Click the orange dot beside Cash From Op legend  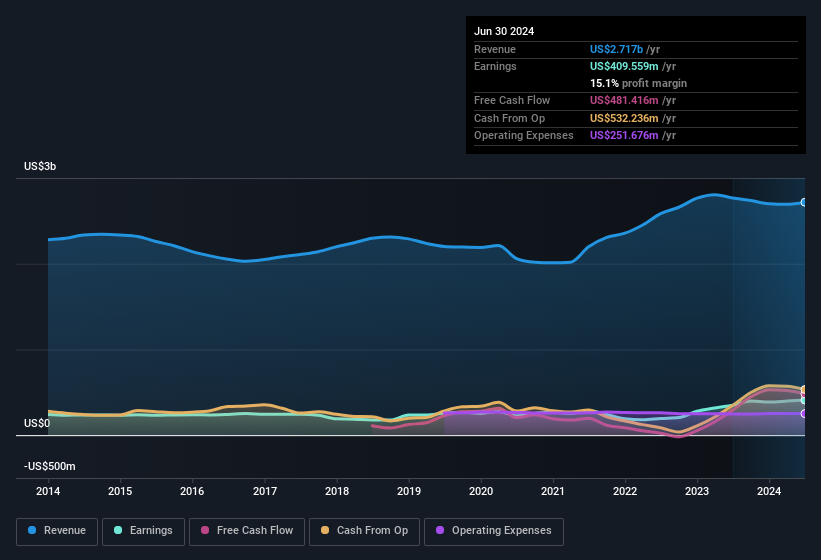pos(325,531)
